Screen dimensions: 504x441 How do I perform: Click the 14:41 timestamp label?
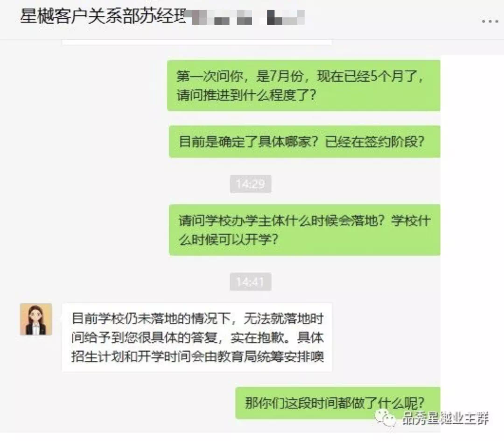251,282
